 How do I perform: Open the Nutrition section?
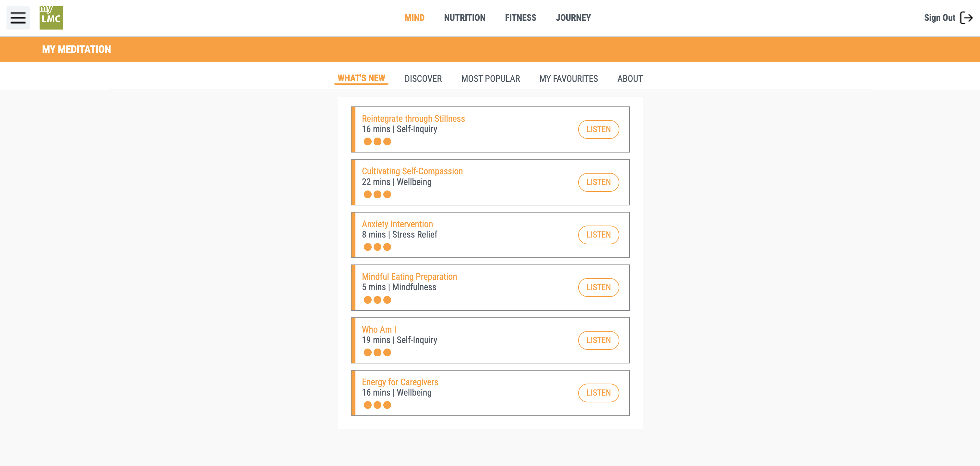[464, 18]
